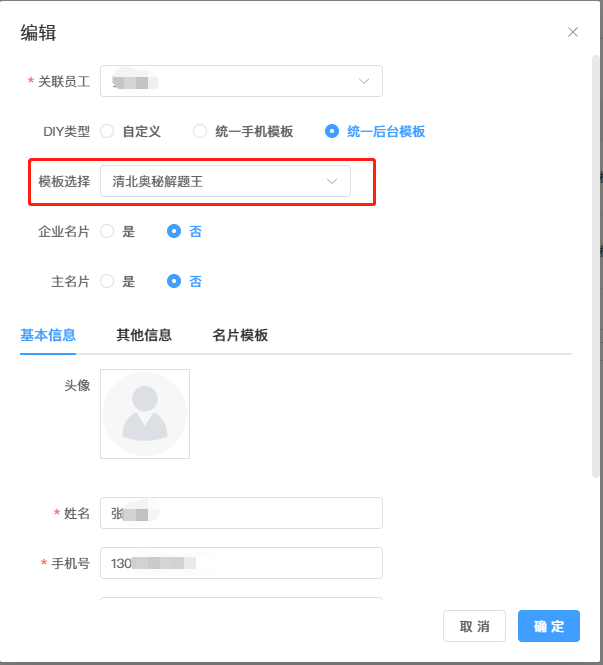Set 主名片 to 是

pyautogui.click(x=107, y=281)
